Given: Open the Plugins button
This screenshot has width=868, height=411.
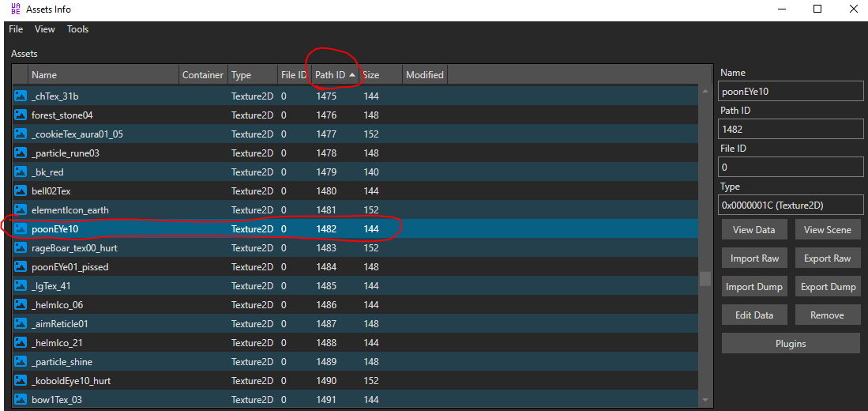Looking at the screenshot, I should pyautogui.click(x=791, y=344).
